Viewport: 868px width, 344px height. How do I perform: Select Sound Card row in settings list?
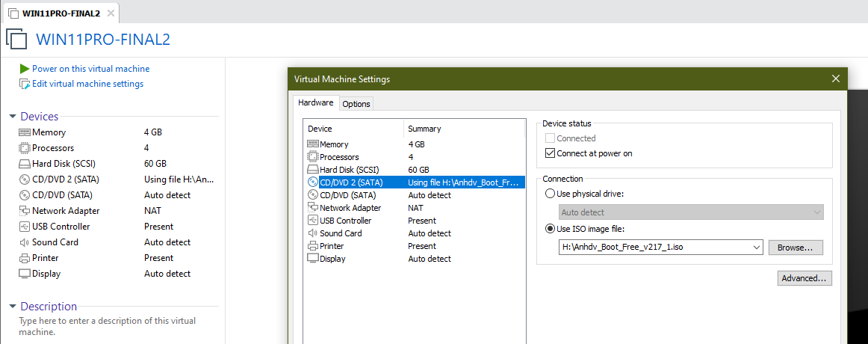click(x=415, y=233)
